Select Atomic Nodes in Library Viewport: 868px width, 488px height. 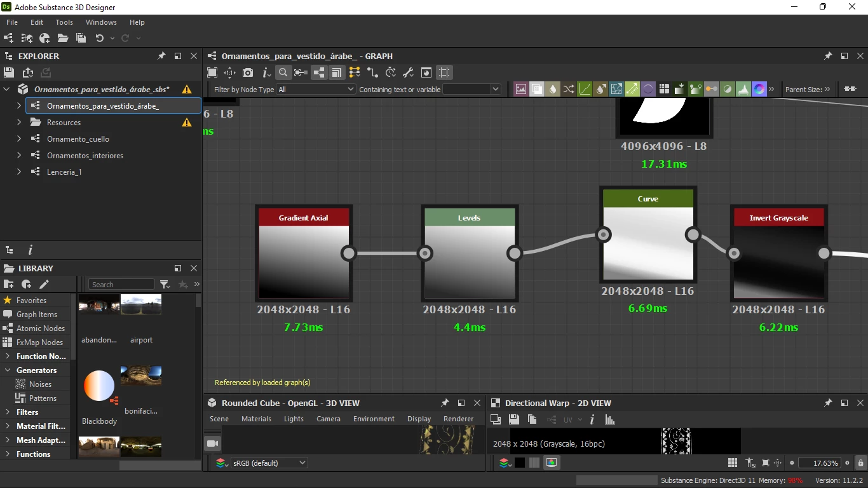coord(41,328)
